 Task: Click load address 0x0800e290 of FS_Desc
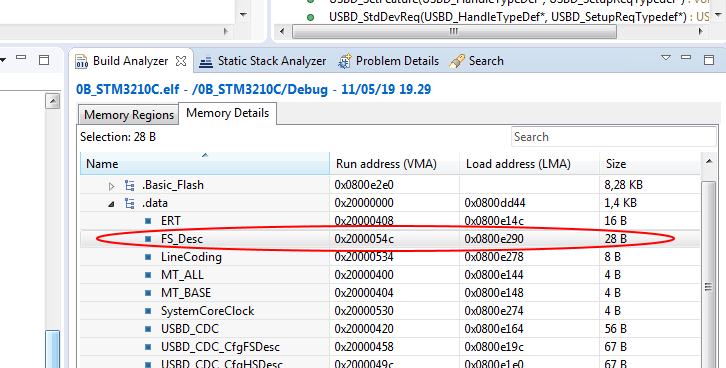494,239
